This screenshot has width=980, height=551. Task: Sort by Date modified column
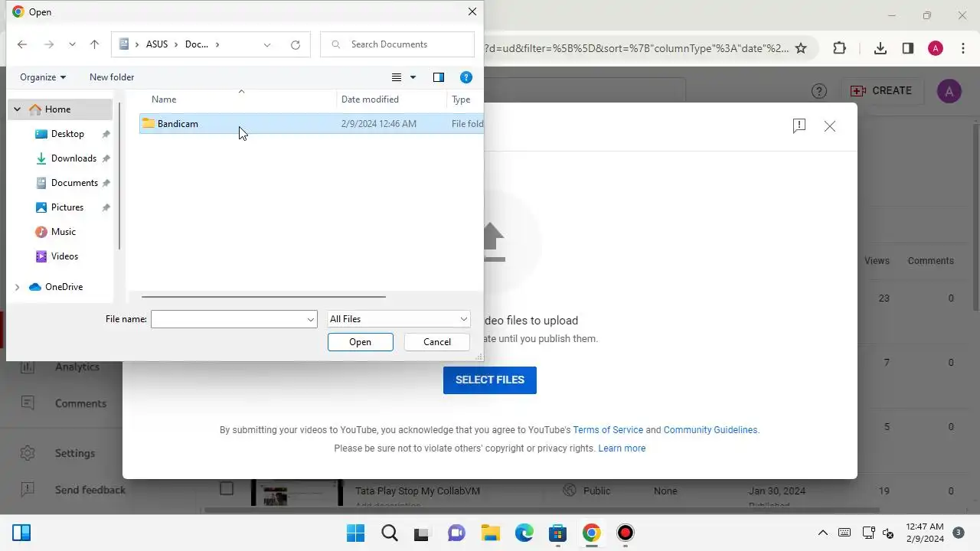click(x=370, y=99)
